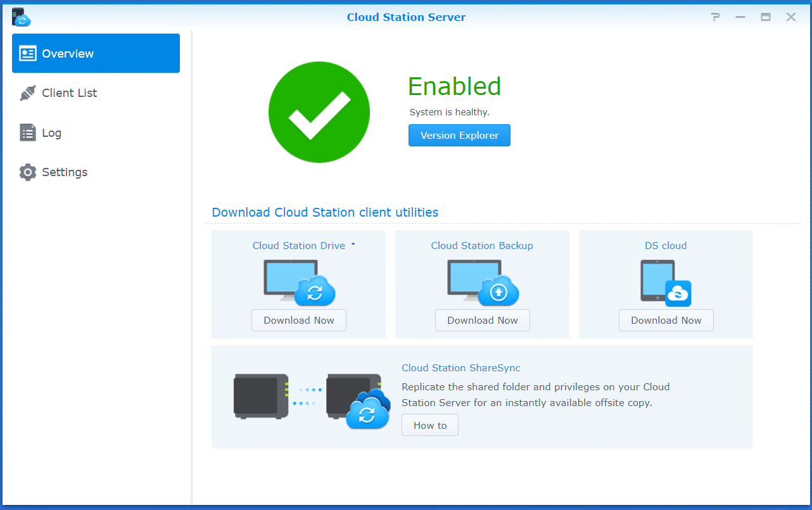Screen dimensions: 812x510
Task: Click the Cloud Station Drive title link
Action: [x=299, y=246]
